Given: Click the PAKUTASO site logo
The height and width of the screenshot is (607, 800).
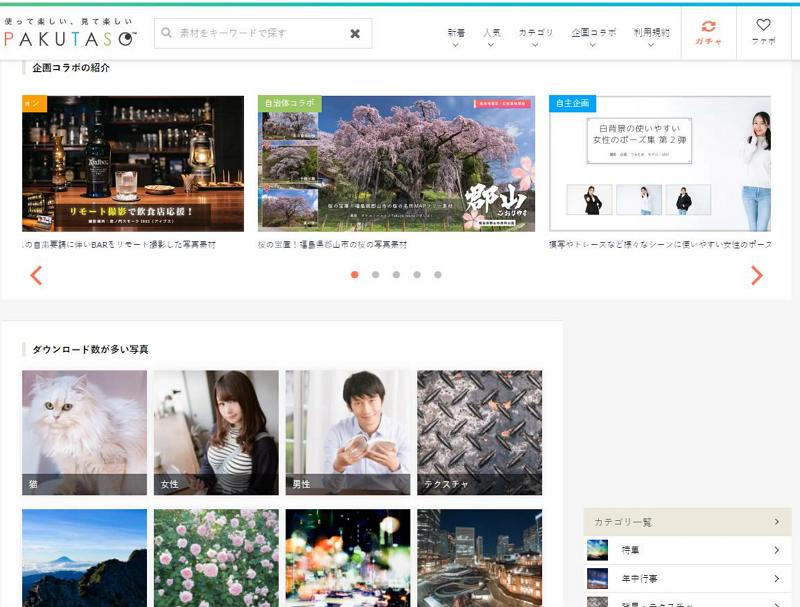Looking at the screenshot, I should click(70, 33).
